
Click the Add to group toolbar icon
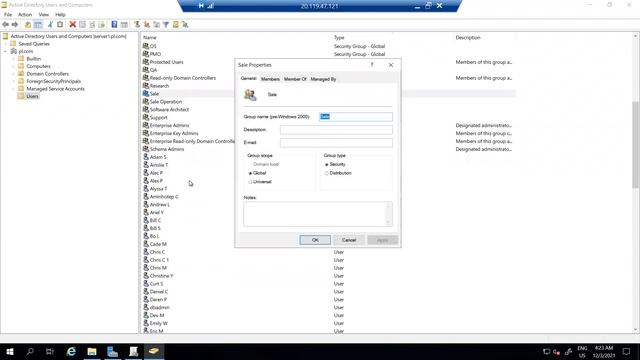click(185, 24)
